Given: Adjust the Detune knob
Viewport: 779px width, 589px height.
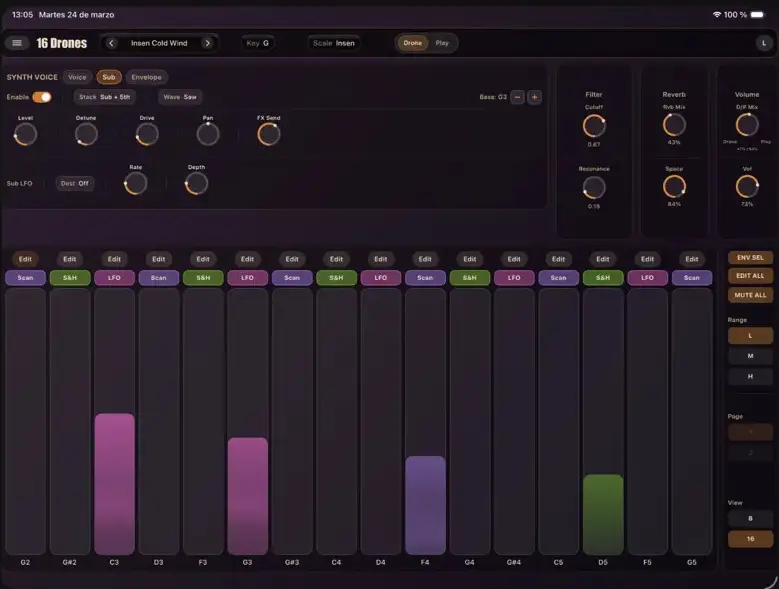Looking at the screenshot, I should click(x=86, y=134).
